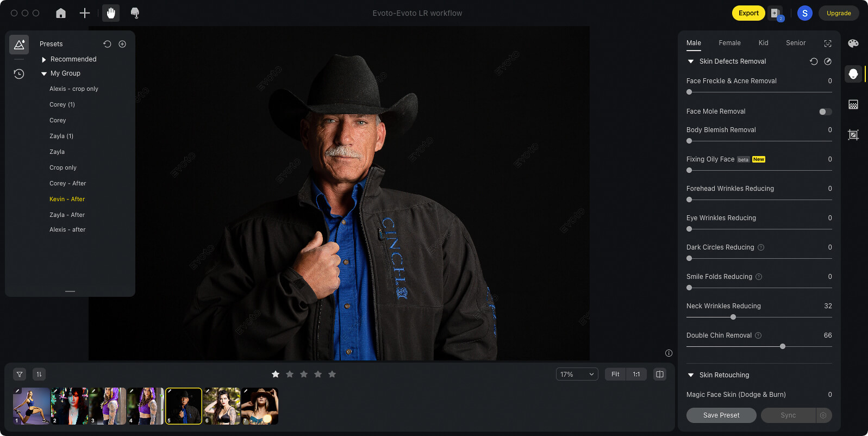Image resolution: width=868 pixels, height=436 pixels.
Task: Click the Save Preset button
Action: 721,415
